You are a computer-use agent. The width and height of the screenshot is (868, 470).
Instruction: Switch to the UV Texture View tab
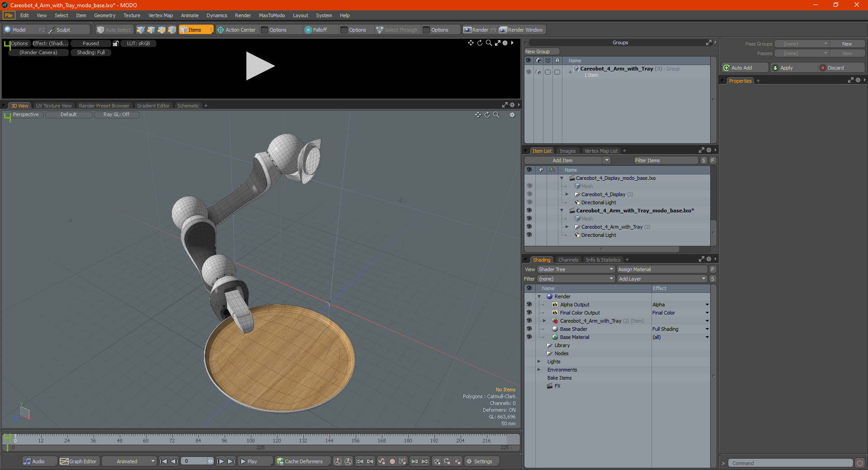[x=54, y=106]
